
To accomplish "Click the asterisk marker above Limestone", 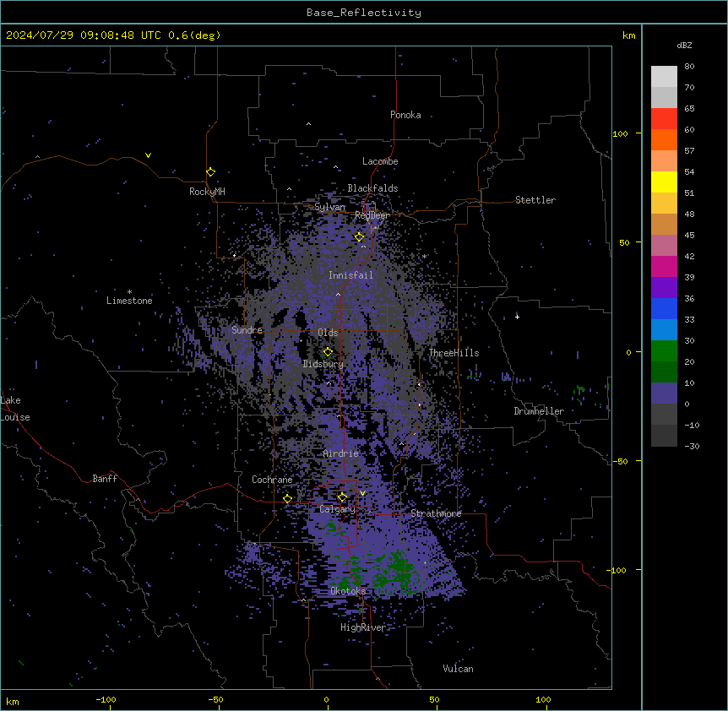I will pyautogui.click(x=129, y=292).
